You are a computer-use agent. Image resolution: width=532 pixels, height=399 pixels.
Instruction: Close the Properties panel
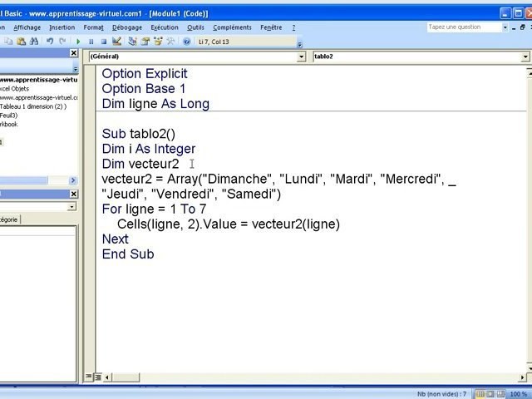74,194
